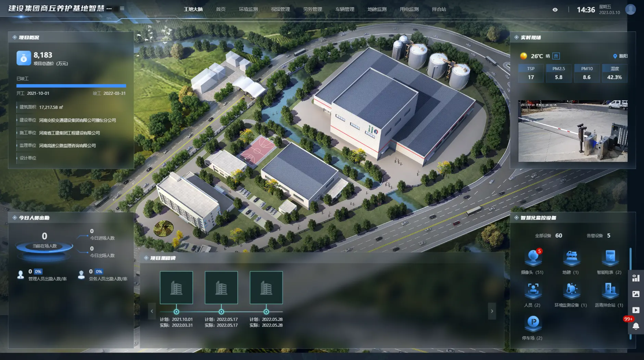Click the video play icon in right sidebar

pyautogui.click(x=636, y=310)
